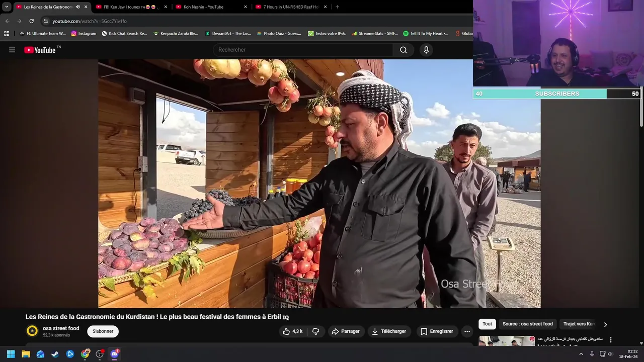
Task: Mute audio on the Reines de la Gastronomie tab
Action: (77, 7)
